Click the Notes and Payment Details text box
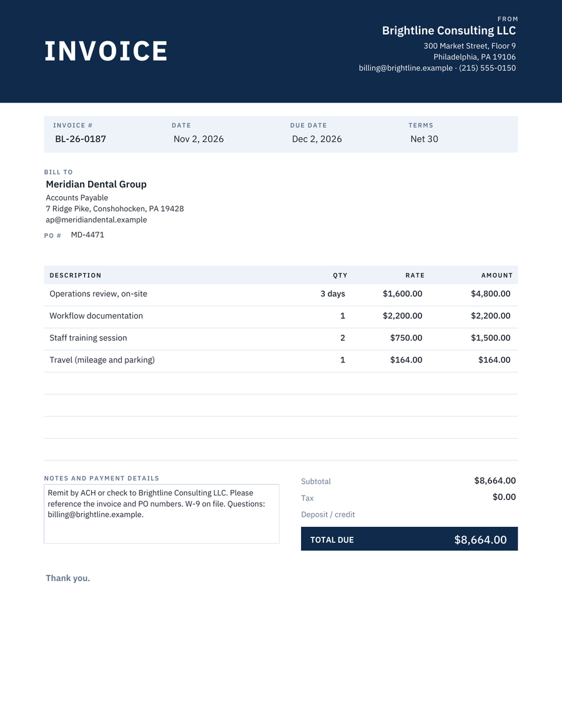This screenshot has height=728, width=562. tap(162, 514)
